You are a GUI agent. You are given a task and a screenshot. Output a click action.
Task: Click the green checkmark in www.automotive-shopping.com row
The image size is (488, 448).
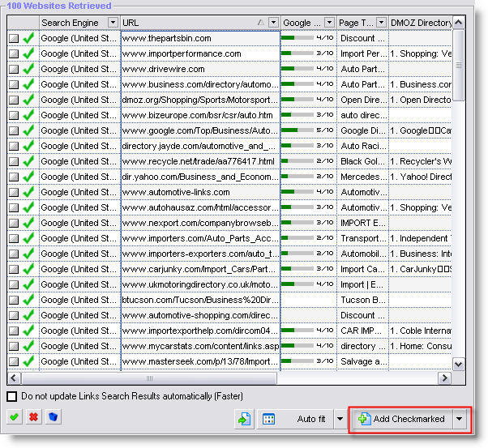(x=28, y=315)
